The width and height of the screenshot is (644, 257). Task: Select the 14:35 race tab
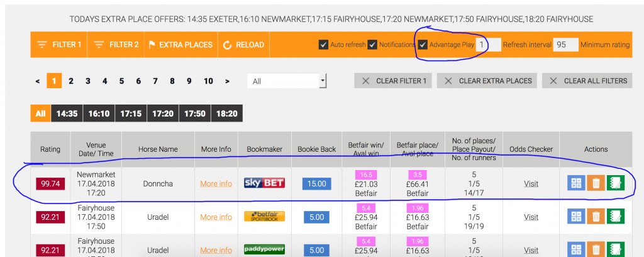pyautogui.click(x=67, y=113)
